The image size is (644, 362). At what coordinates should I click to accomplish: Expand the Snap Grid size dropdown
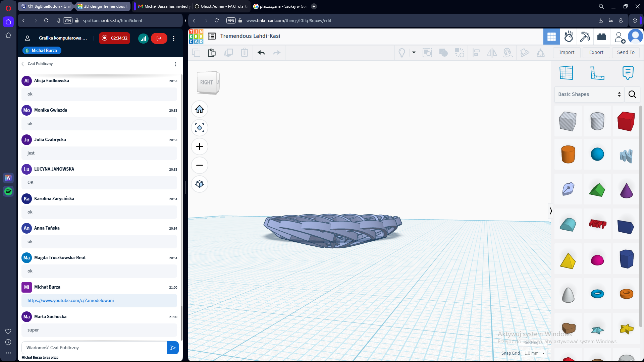click(535, 353)
